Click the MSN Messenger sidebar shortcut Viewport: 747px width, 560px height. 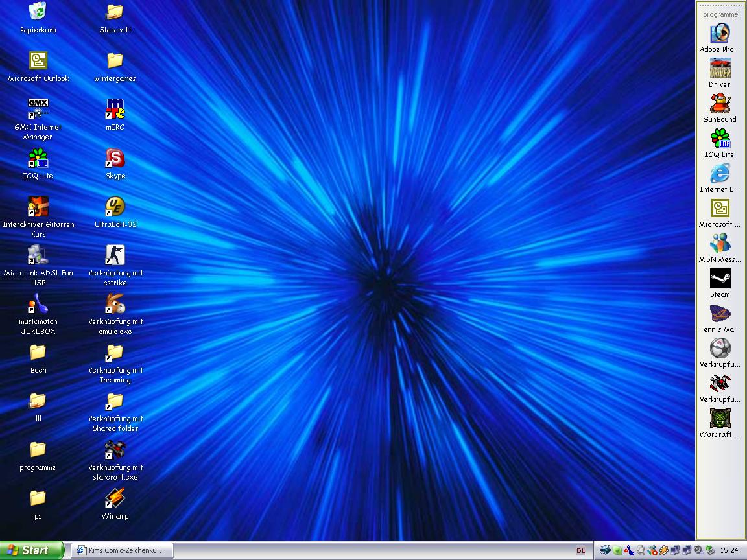click(720, 244)
